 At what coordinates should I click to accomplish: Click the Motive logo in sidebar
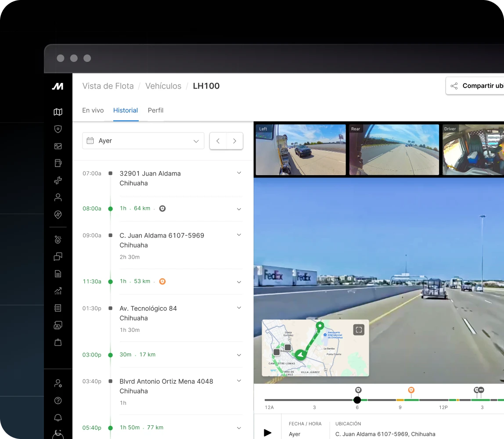(x=58, y=86)
